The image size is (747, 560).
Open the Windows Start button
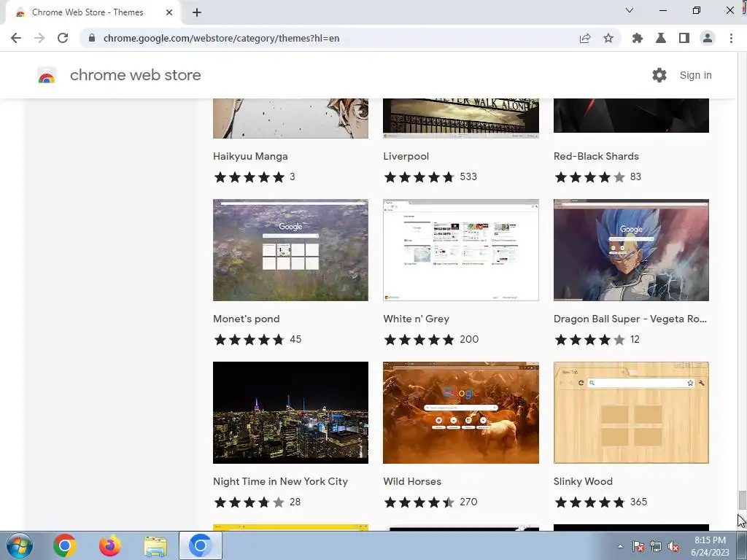20,545
